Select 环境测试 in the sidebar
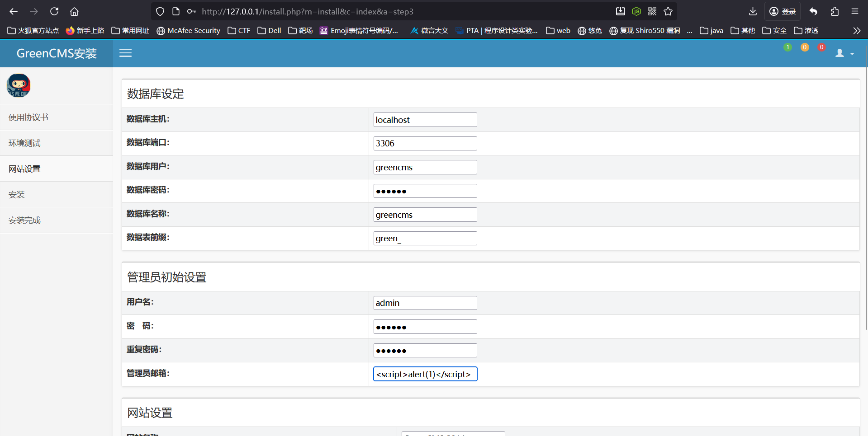 [x=24, y=143]
